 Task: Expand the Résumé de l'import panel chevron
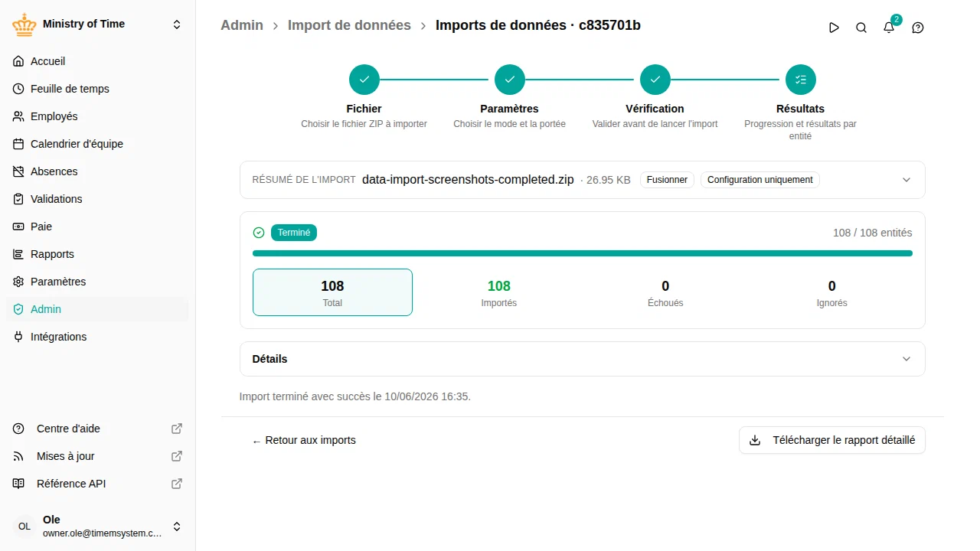(x=906, y=180)
